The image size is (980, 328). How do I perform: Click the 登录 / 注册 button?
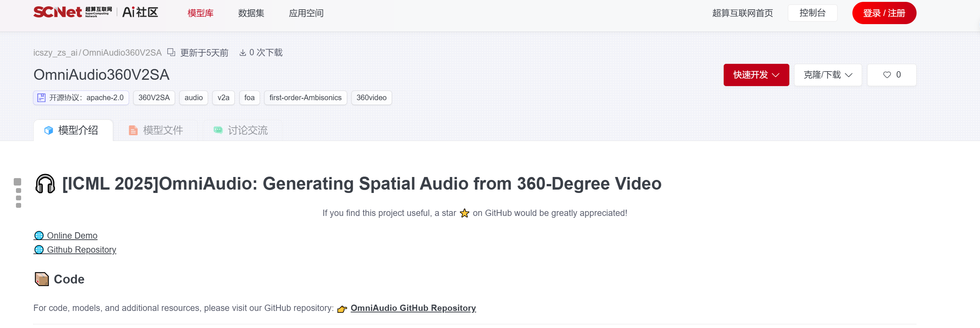coord(884,13)
